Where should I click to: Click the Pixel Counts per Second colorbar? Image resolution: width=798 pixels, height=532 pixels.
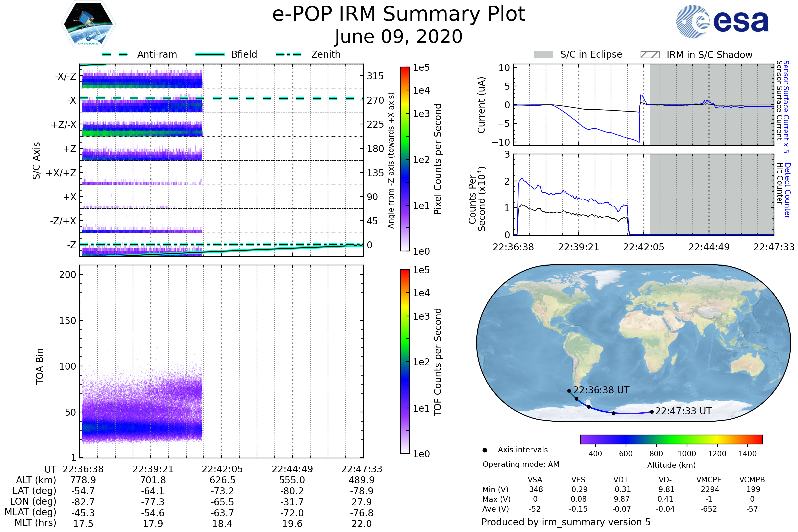point(405,159)
